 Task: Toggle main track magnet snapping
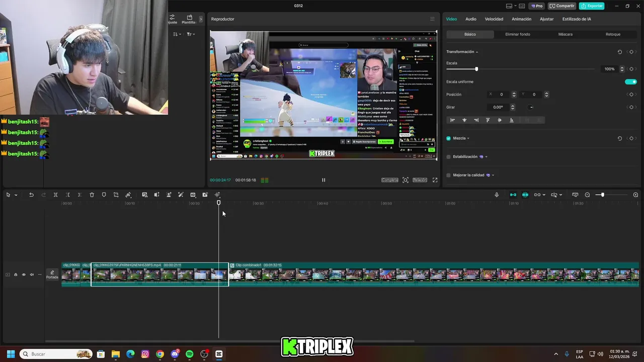tap(513, 195)
